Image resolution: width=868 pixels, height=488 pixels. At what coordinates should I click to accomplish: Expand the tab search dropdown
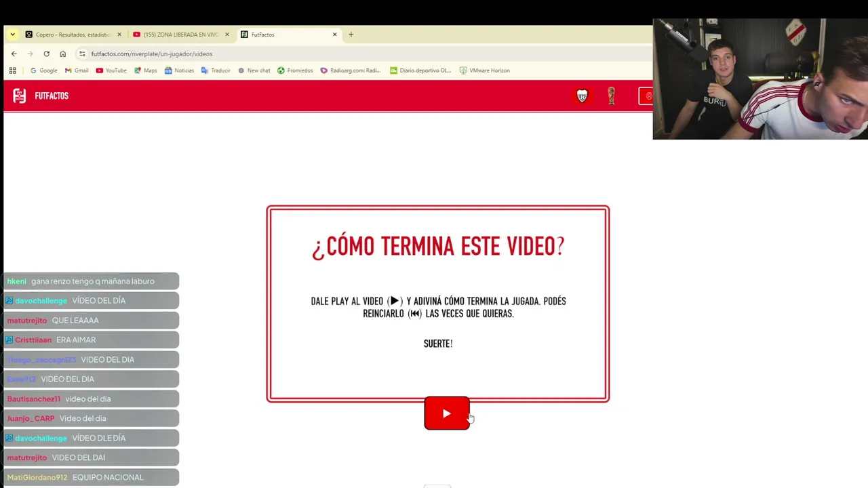(x=12, y=35)
